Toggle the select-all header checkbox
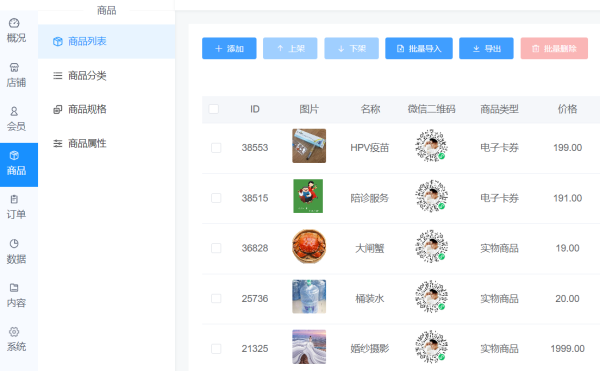Viewport: 600px width, 371px height. (x=214, y=109)
